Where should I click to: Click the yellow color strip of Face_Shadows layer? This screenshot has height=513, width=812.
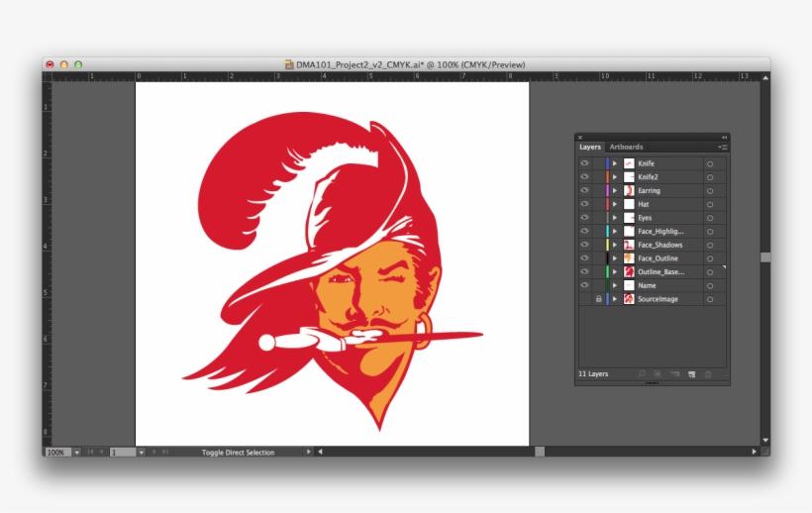tap(607, 245)
